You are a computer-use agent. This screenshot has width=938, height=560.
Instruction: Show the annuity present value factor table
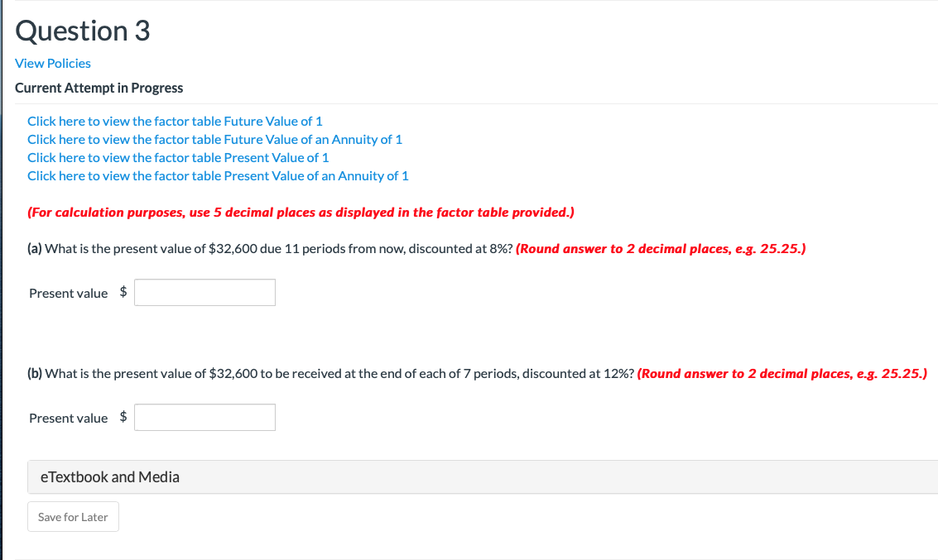pos(218,175)
